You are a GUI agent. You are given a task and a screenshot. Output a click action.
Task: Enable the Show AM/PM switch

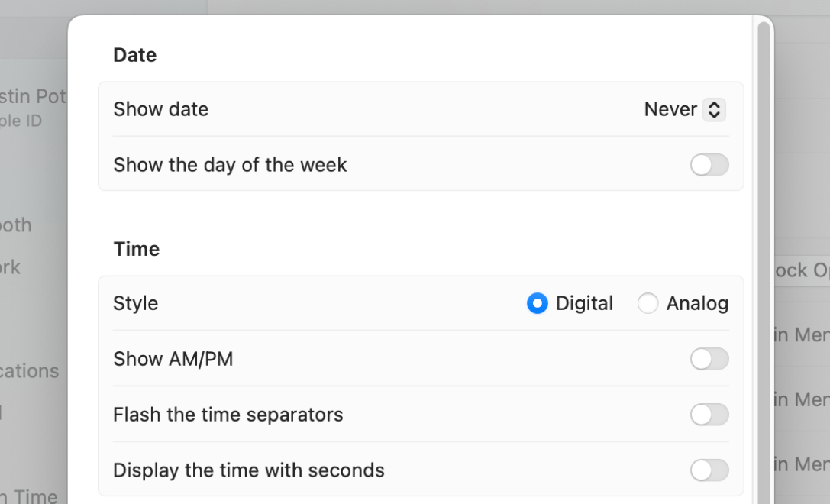[x=709, y=359]
